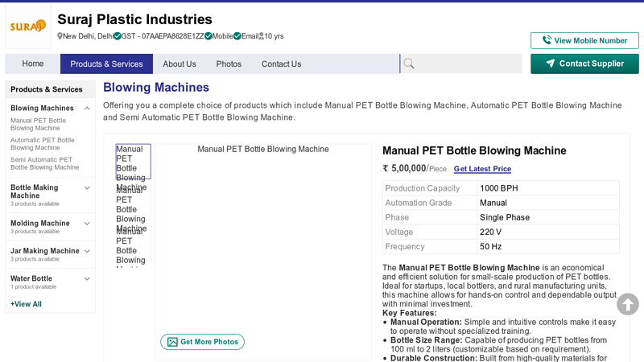Select the third product thumbnail image

click(133, 244)
